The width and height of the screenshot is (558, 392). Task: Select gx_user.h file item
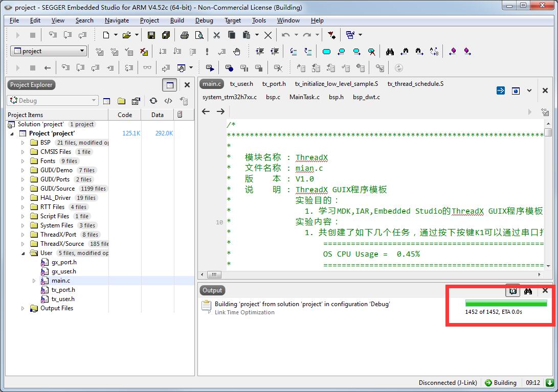[64, 271]
